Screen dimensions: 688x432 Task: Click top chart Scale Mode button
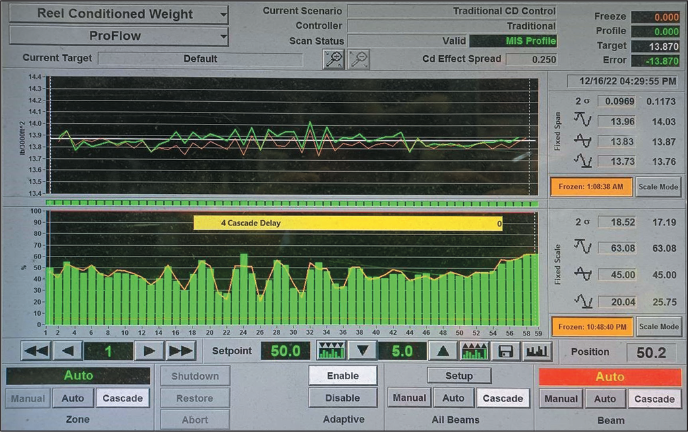(658, 186)
